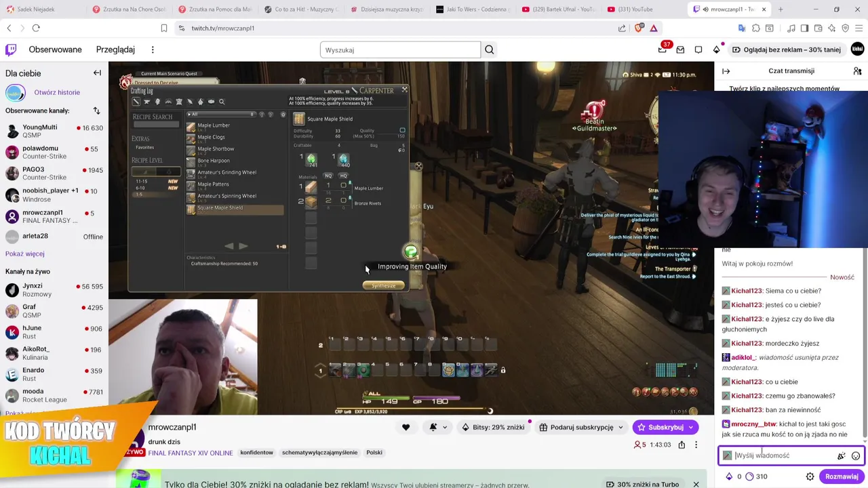Image resolution: width=868 pixels, height=488 pixels.
Task: Bookmark page with bookmark icon
Action: [164, 28]
